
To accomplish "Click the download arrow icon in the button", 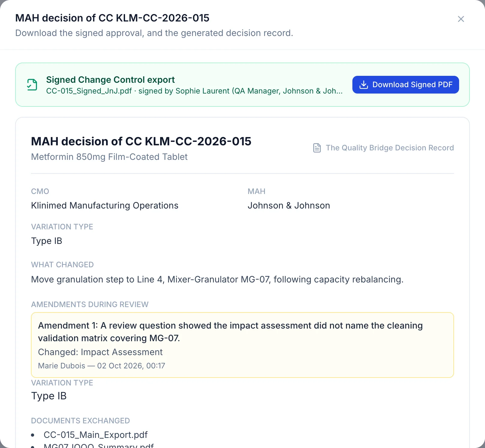I will [364, 85].
